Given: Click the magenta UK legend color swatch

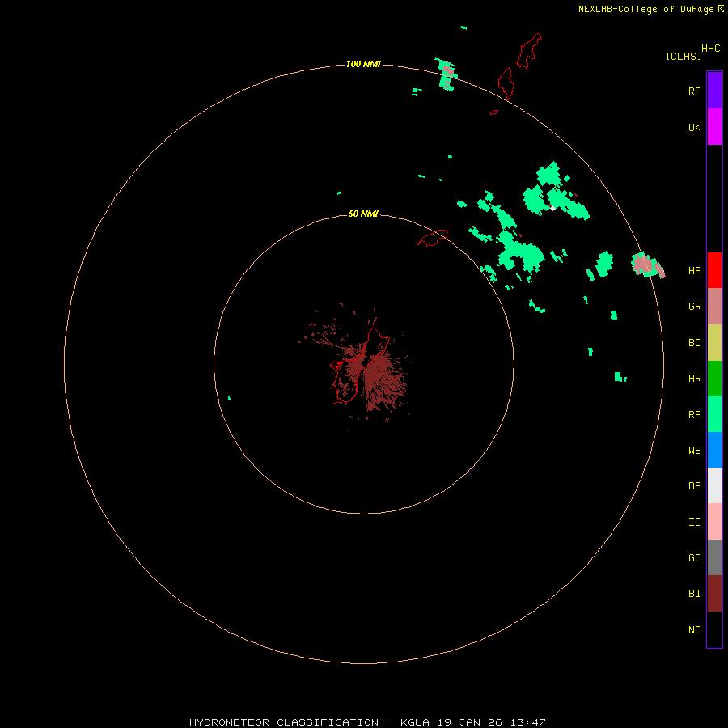Looking at the screenshot, I should tap(714, 127).
